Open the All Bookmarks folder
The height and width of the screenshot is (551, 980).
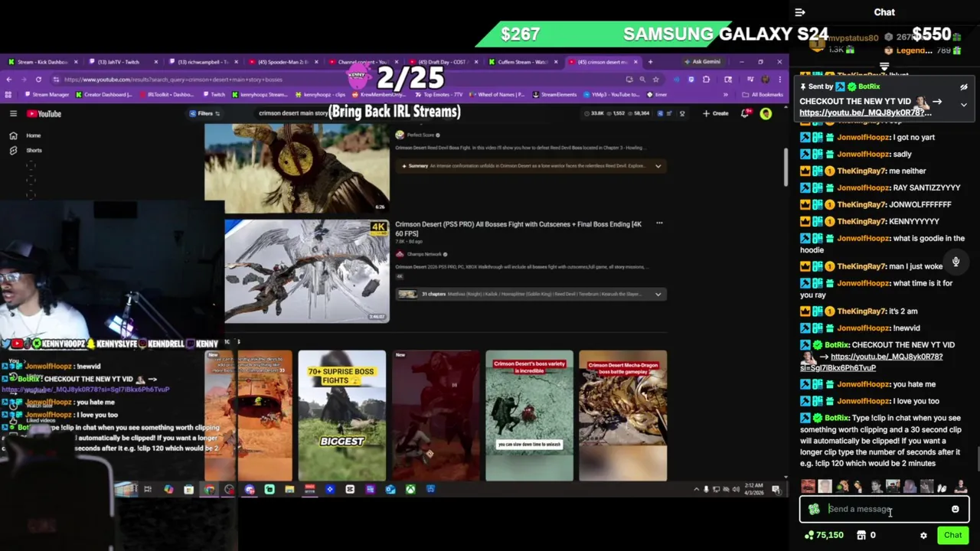click(x=762, y=95)
